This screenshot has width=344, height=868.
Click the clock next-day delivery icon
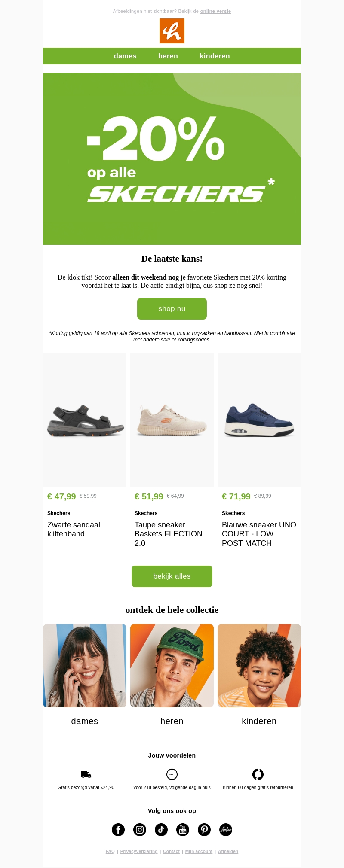tap(172, 774)
